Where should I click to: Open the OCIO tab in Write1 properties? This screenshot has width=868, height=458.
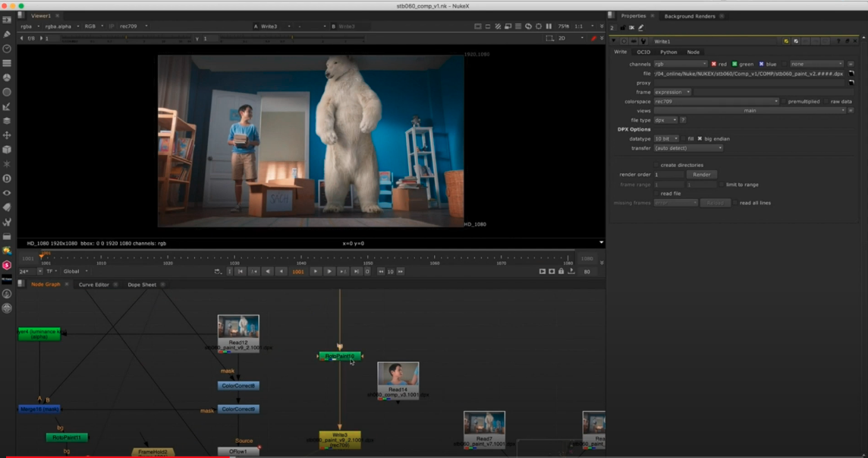(x=644, y=52)
